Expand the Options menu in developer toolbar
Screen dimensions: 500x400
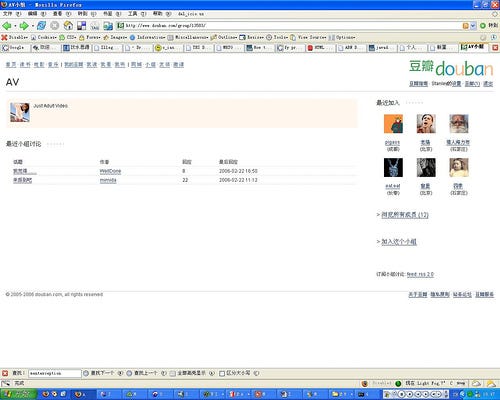tap(342, 37)
